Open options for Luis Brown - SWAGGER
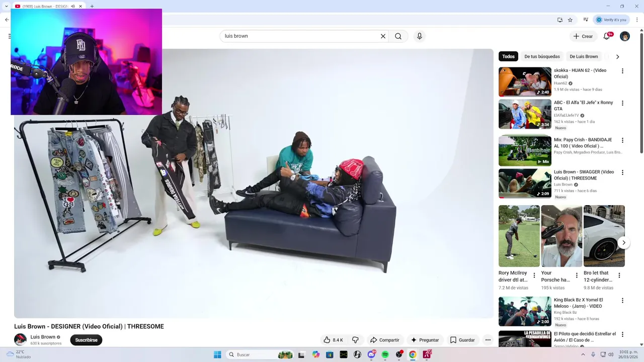This screenshot has height=362, width=644. point(622,172)
